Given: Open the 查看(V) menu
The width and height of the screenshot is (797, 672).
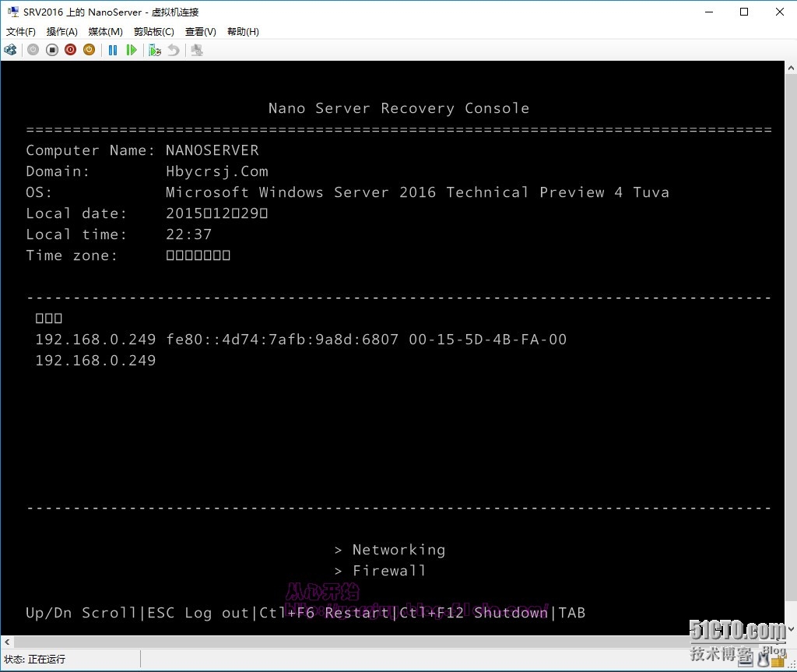Looking at the screenshot, I should pos(200,32).
